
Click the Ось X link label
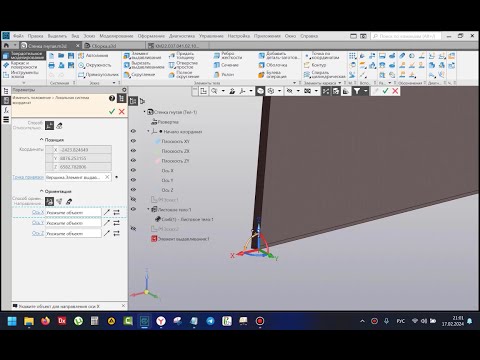(x=38, y=212)
